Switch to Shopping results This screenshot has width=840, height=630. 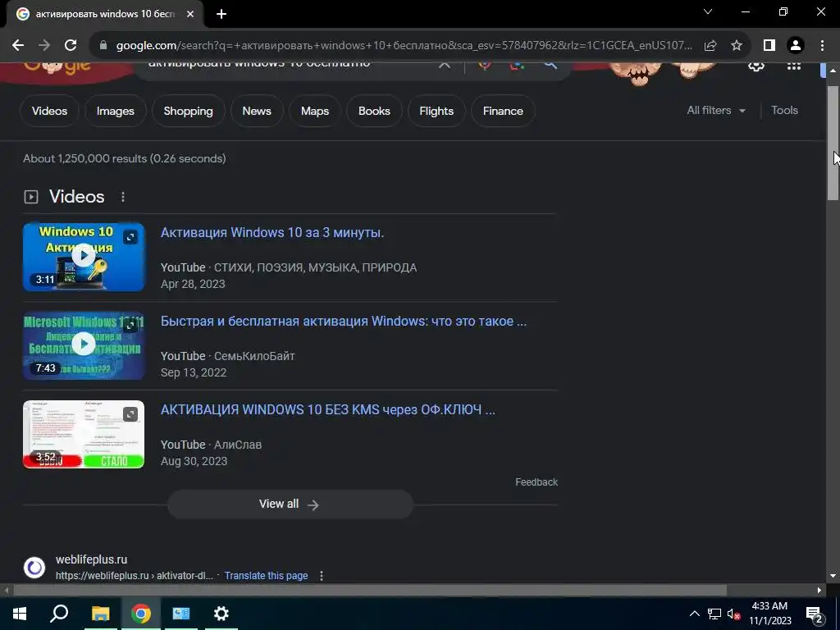click(188, 111)
